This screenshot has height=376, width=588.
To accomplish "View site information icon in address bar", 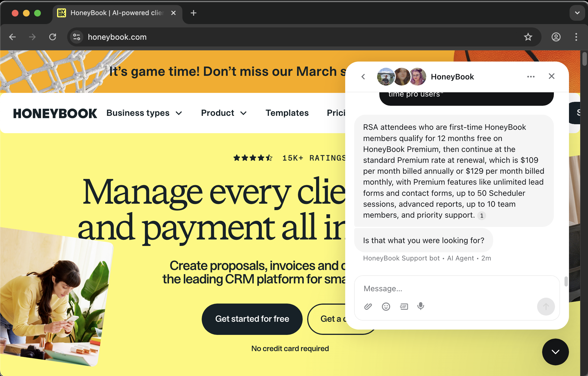I will click(x=77, y=37).
